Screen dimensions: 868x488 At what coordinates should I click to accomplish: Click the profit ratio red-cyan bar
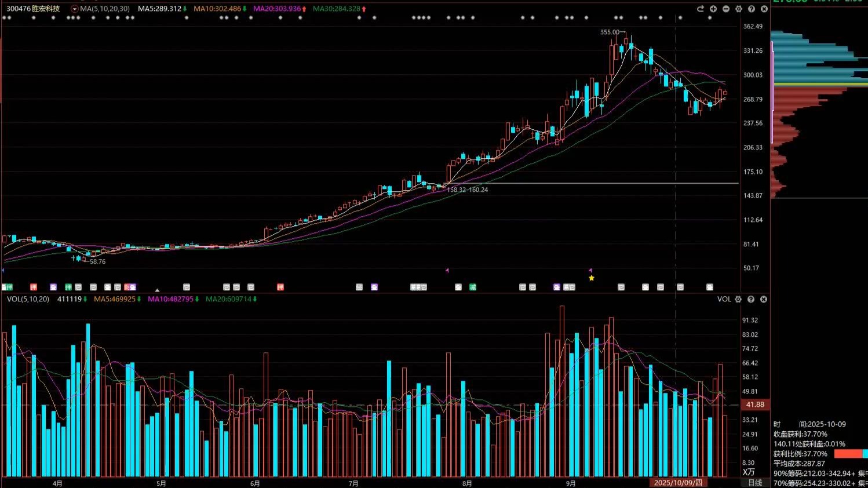pyautogui.click(x=850, y=454)
